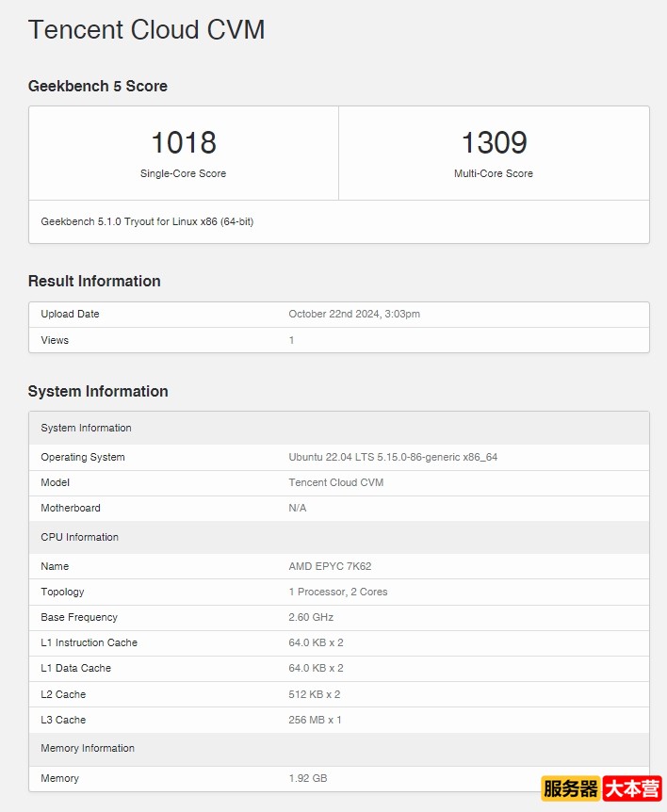Click the Memory Information section header

click(88, 748)
